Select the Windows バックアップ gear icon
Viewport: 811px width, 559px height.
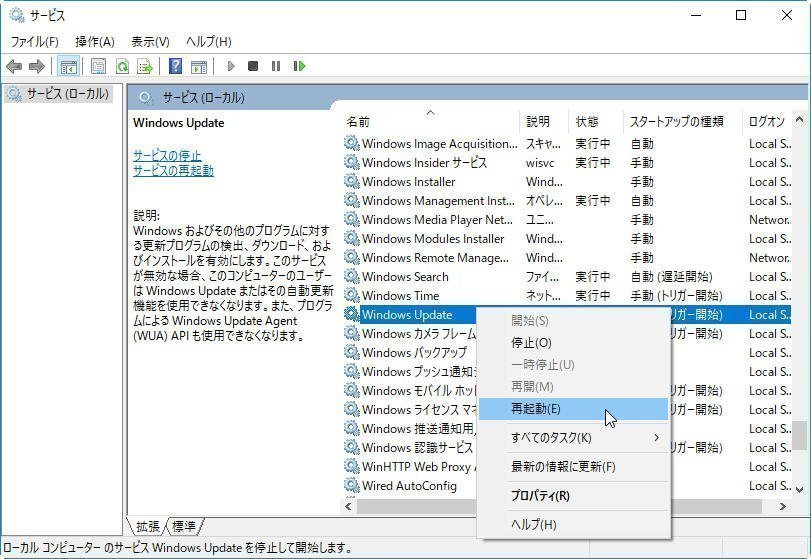(352, 352)
